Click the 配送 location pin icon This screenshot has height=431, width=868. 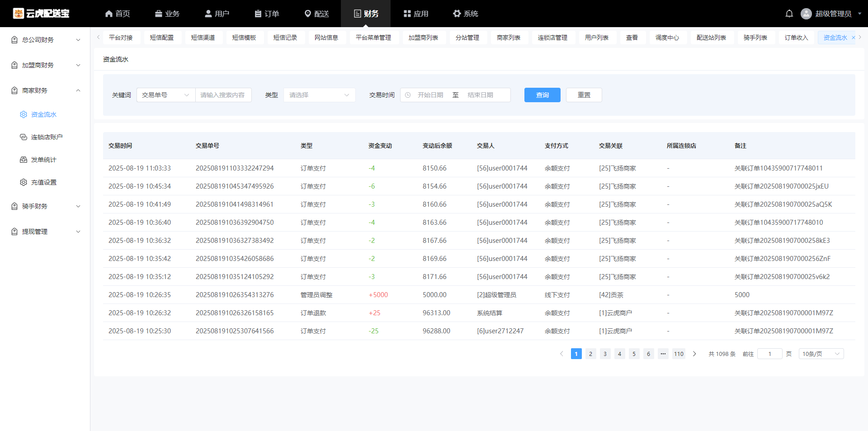(x=307, y=14)
